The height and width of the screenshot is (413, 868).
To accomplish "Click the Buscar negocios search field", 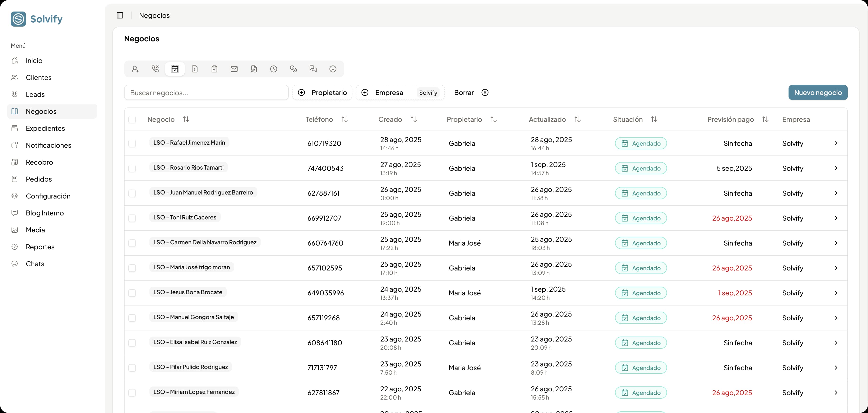I will pos(206,92).
